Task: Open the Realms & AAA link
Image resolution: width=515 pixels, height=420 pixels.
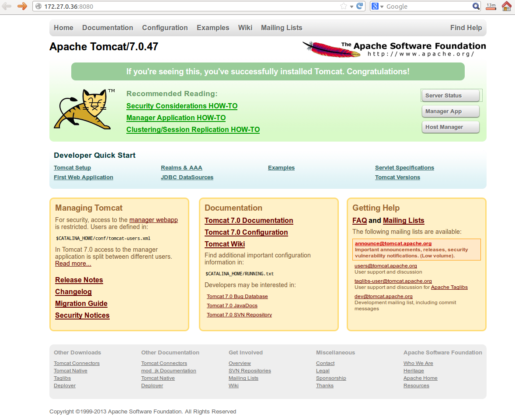Action: pos(181,168)
